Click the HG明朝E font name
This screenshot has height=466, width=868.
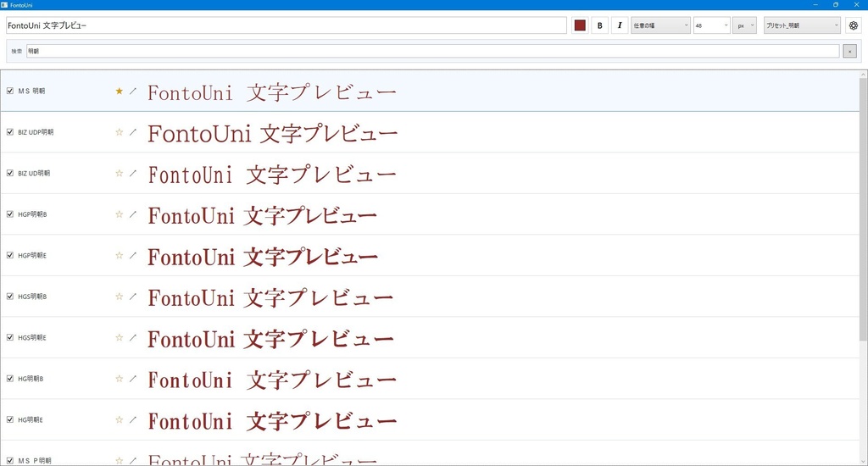tap(31, 419)
